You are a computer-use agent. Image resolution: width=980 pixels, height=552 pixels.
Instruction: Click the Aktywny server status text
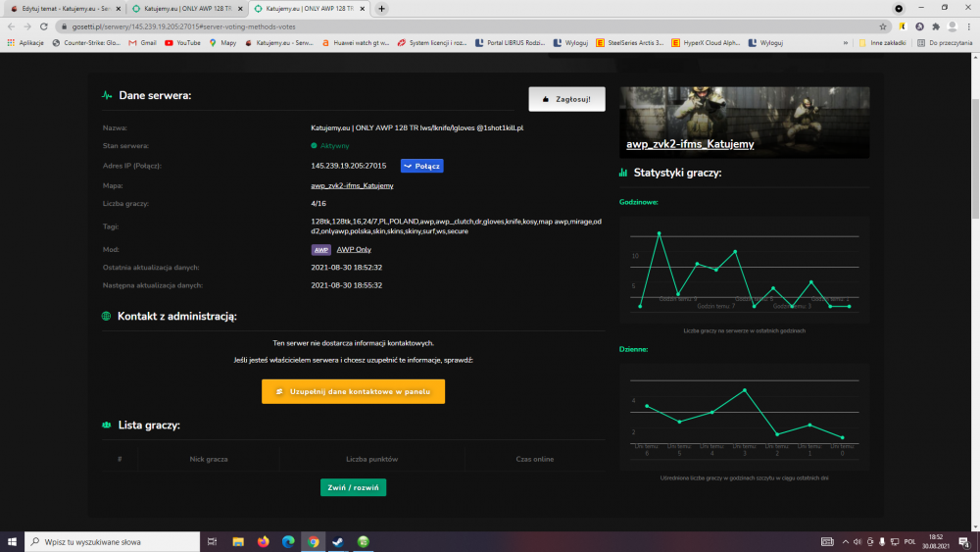coord(334,146)
